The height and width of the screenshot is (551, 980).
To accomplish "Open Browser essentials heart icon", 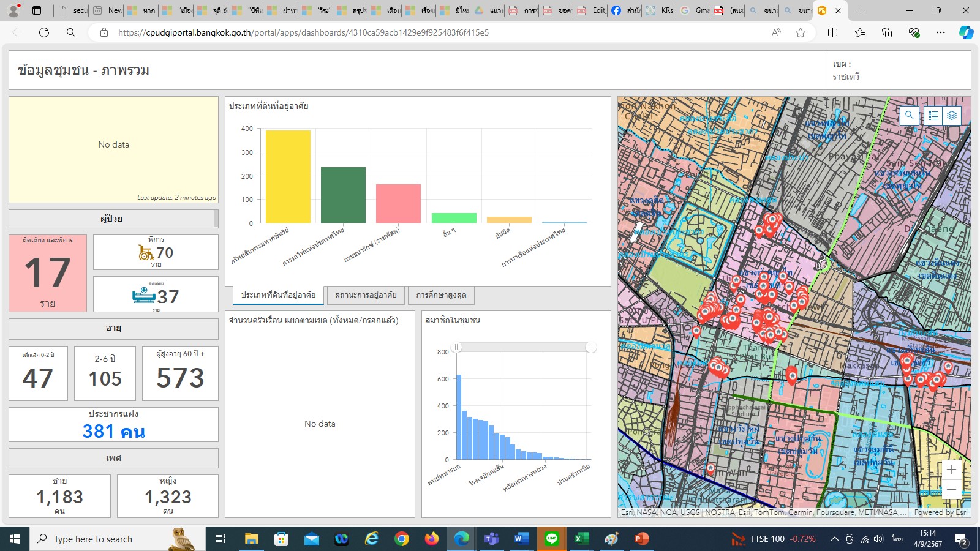I will [x=914, y=32].
